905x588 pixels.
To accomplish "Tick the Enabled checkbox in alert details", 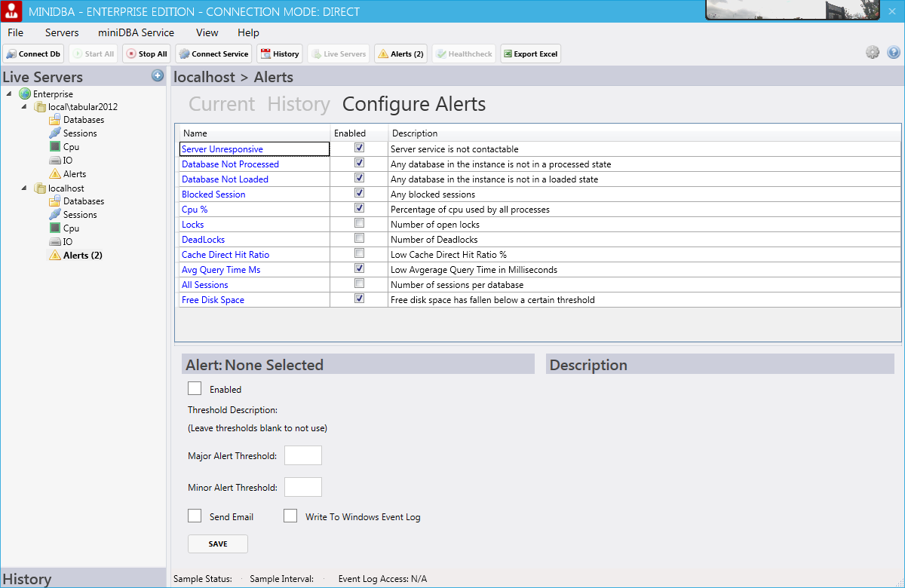I will [195, 389].
